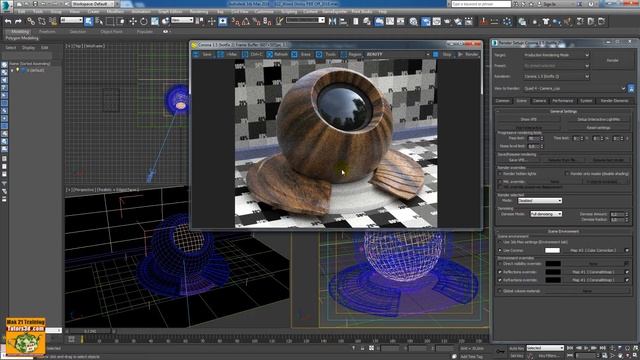Pick the Direct visibility override swatch
640x360 pixels.
click(x=553, y=264)
